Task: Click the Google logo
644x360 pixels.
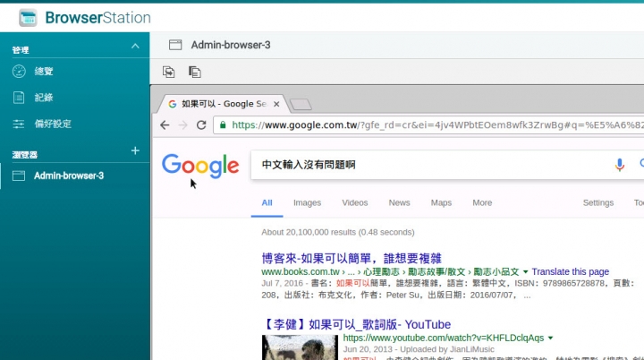Action: pyautogui.click(x=200, y=166)
